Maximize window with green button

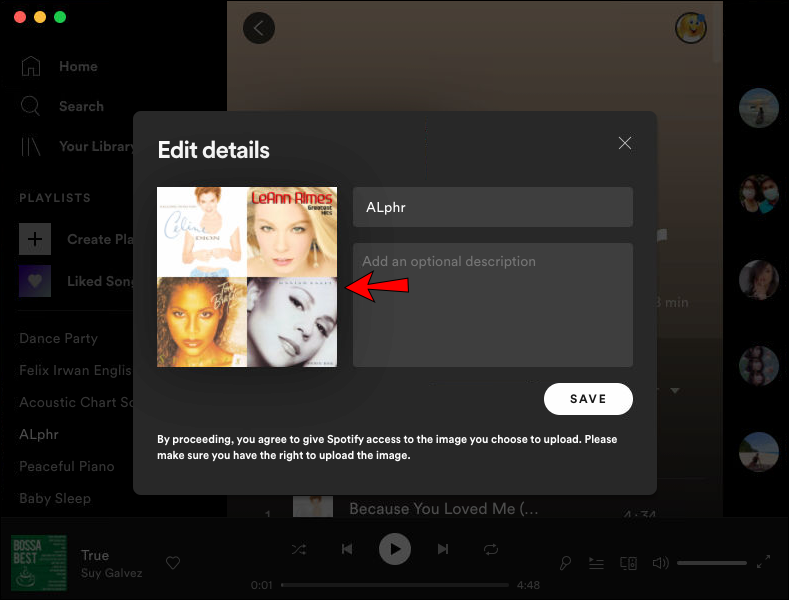coord(60,17)
